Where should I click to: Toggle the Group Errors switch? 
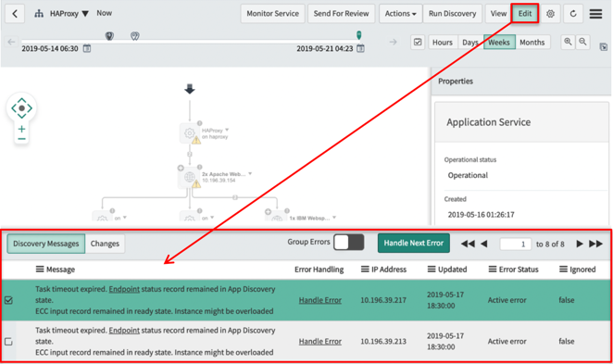(349, 243)
